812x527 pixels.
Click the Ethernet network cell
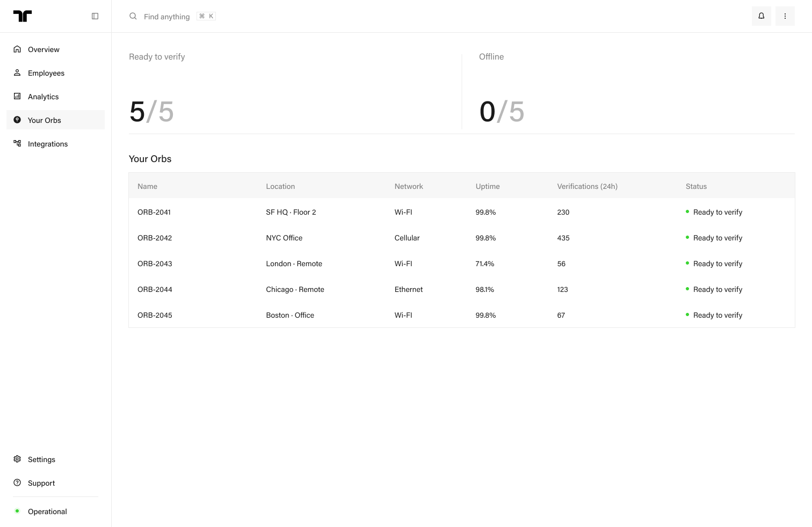click(409, 289)
